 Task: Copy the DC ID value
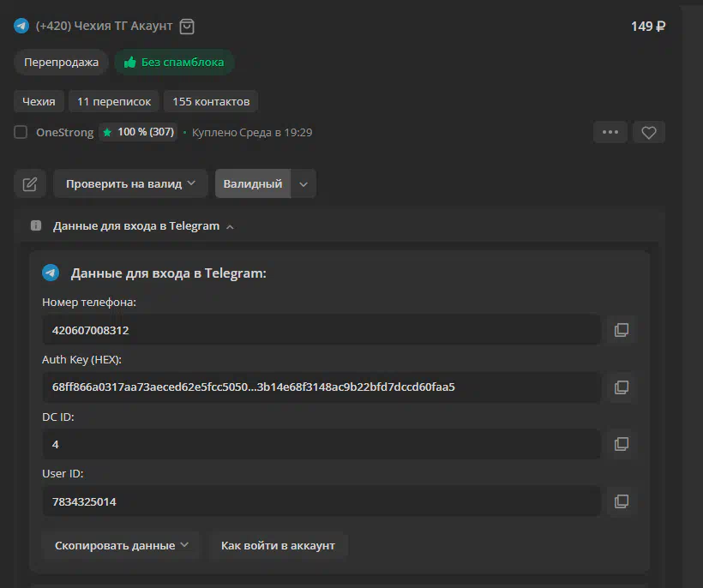coord(622,444)
